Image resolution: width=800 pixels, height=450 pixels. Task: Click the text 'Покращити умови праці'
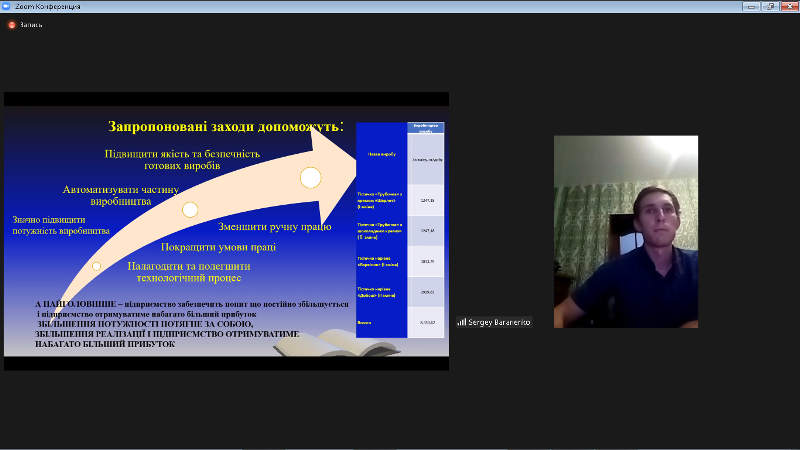[x=218, y=247]
